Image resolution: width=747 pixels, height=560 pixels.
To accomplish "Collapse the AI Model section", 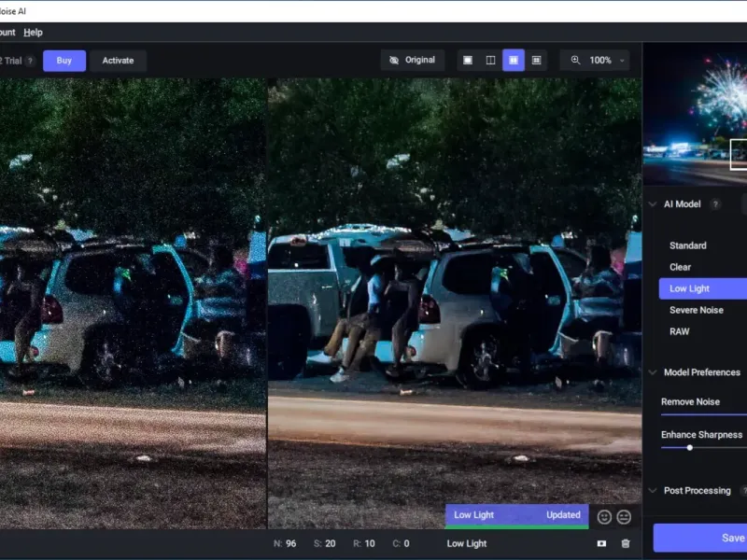I will pyautogui.click(x=653, y=204).
